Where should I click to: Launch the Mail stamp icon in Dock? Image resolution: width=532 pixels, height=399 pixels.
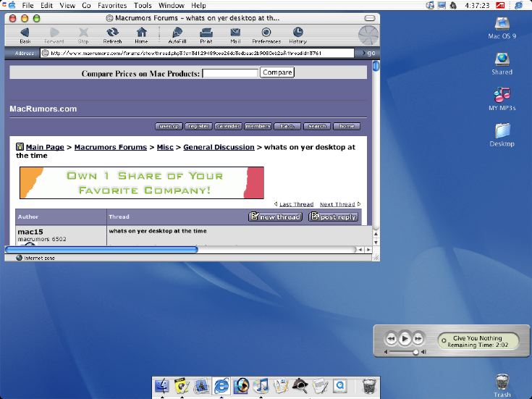click(201, 387)
